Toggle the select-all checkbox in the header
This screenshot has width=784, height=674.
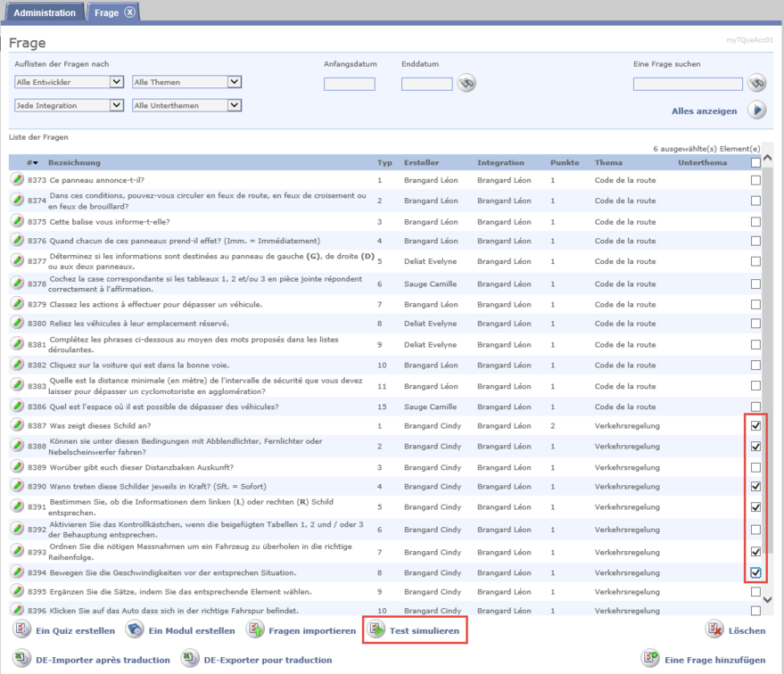coord(755,163)
